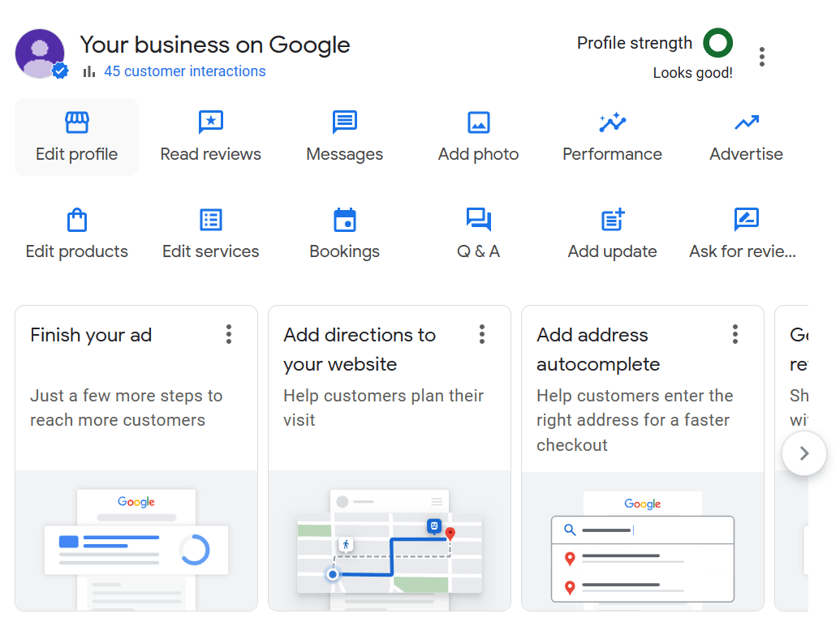The image size is (840, 622).
Task: Click the Read reviews label
Action: (x=210, y=154)
